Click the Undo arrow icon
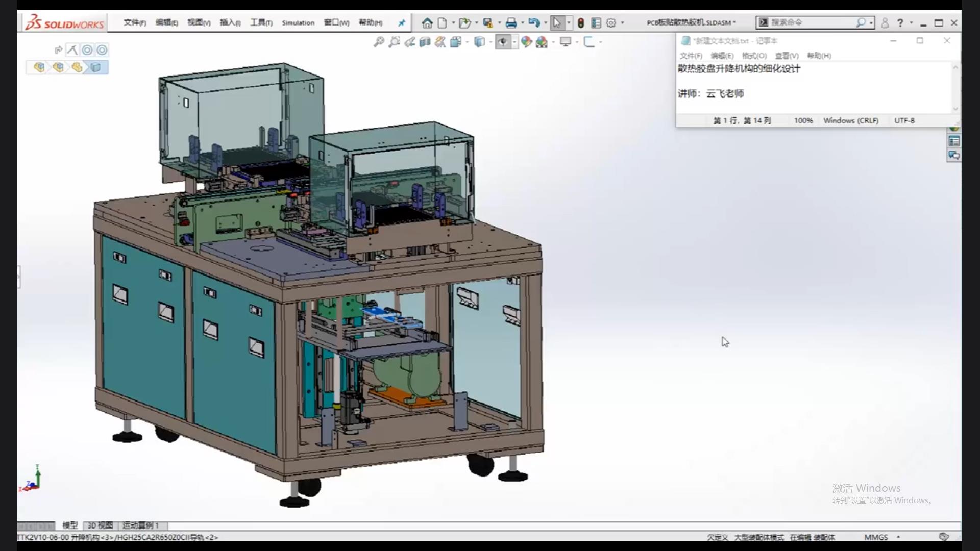This screenshot has height=551, width=980. coord(534,23)
